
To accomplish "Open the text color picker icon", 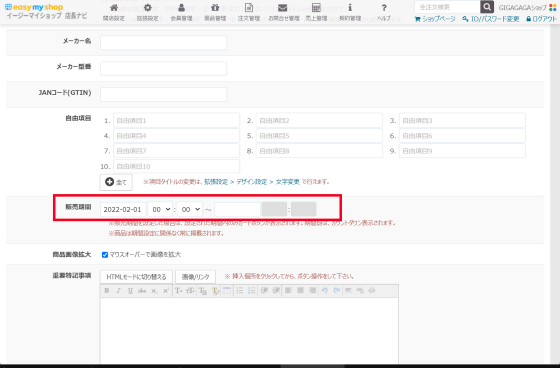I will tap(203, 291).
